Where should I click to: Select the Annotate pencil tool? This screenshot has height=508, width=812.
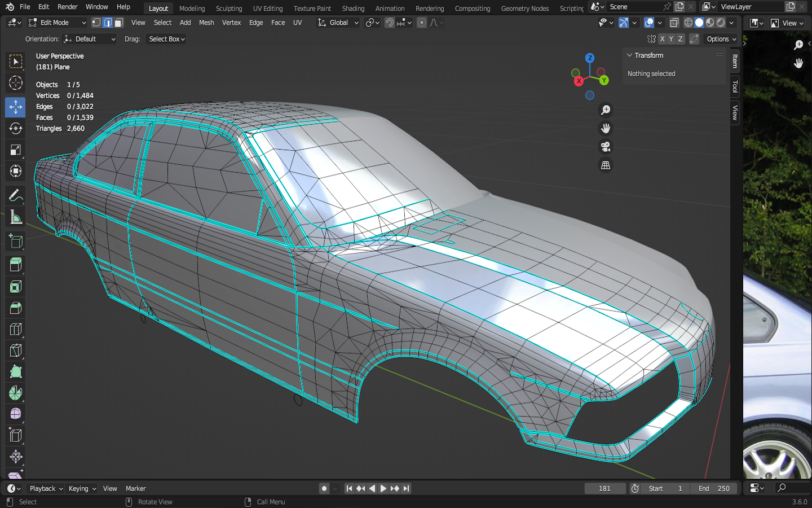tap(15, 196)
